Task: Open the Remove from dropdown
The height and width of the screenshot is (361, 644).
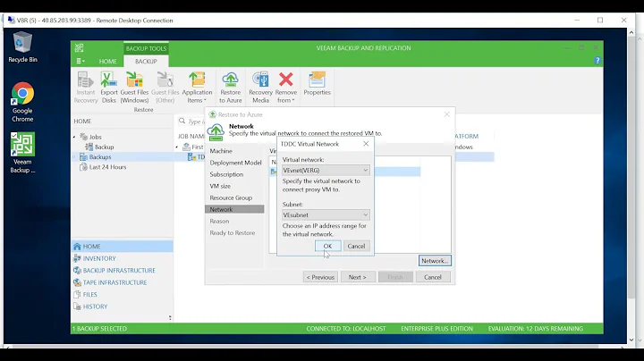Action: [x=286, y=88]
